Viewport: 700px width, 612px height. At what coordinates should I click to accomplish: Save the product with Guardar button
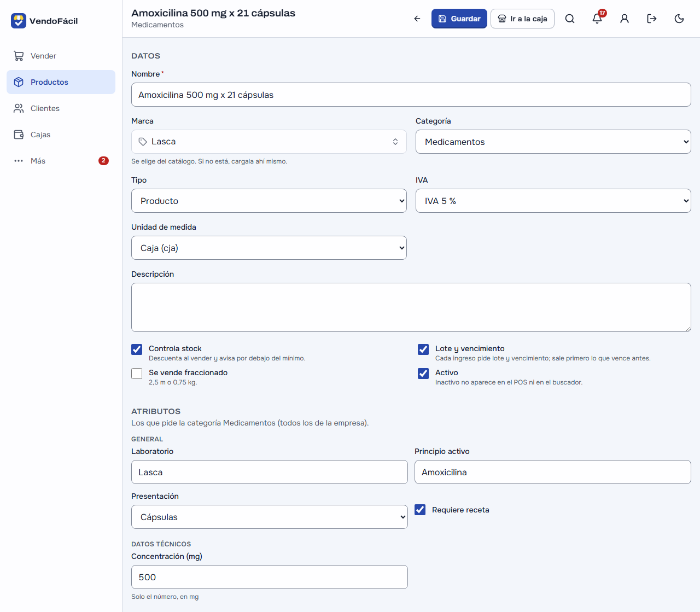[459, 19]
